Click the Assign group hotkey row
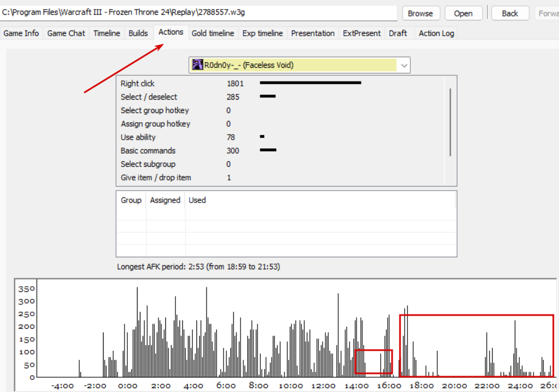Viewport: 559px width, 392px height. tap(280, 124)
